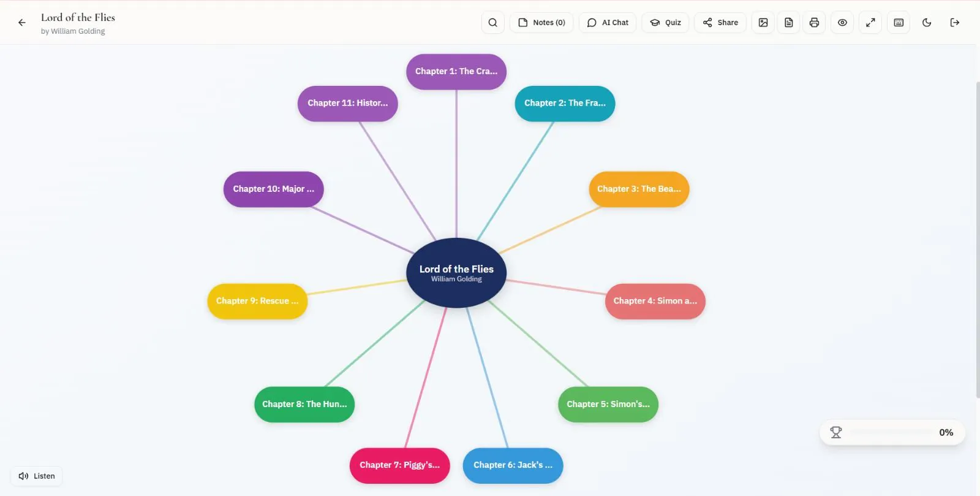Image resolution: width=980 pixels, height=496 pixels.
Task: Expand the Chapter 8: The Hun... node
Action: (x=304, y=405)
